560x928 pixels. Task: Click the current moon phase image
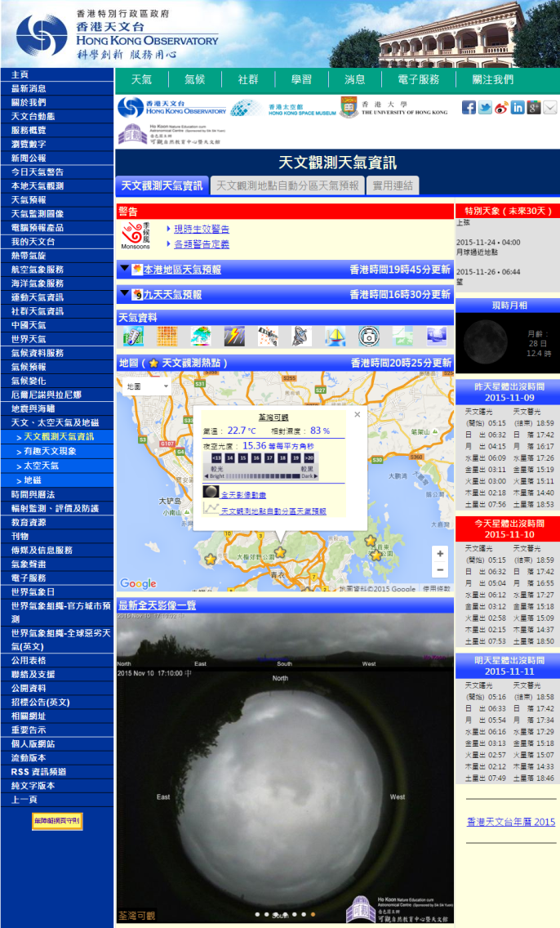[485, 341]
